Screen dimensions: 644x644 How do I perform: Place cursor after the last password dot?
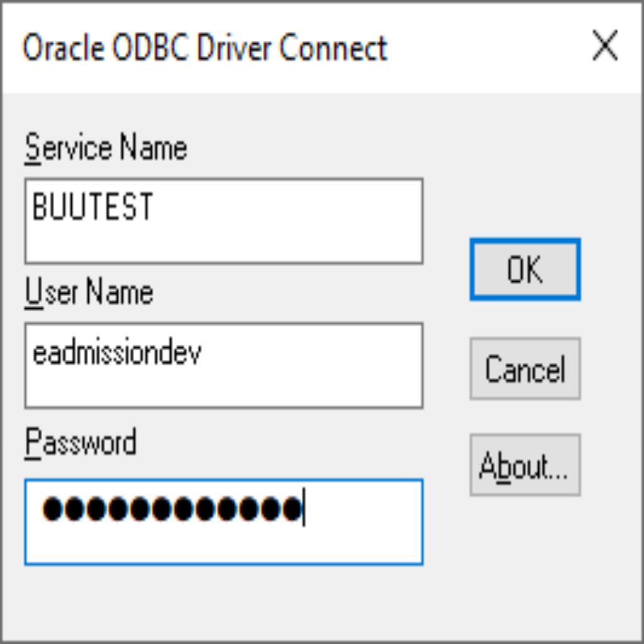tap(304, 509)
